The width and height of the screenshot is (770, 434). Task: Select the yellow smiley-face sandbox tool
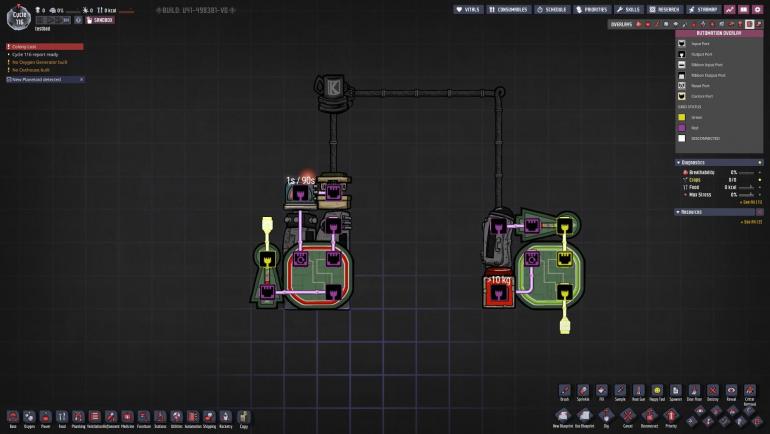tap(657, 392)
